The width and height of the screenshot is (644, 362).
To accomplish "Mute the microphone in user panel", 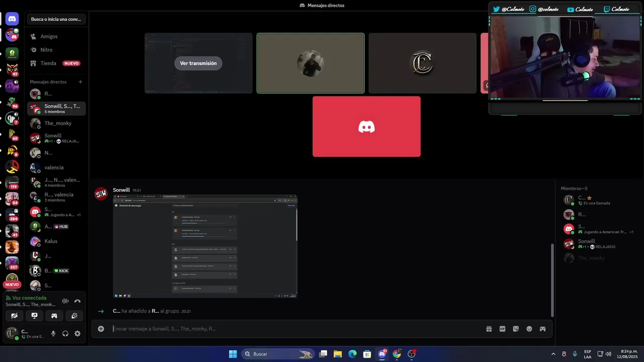I will point(53,333).
